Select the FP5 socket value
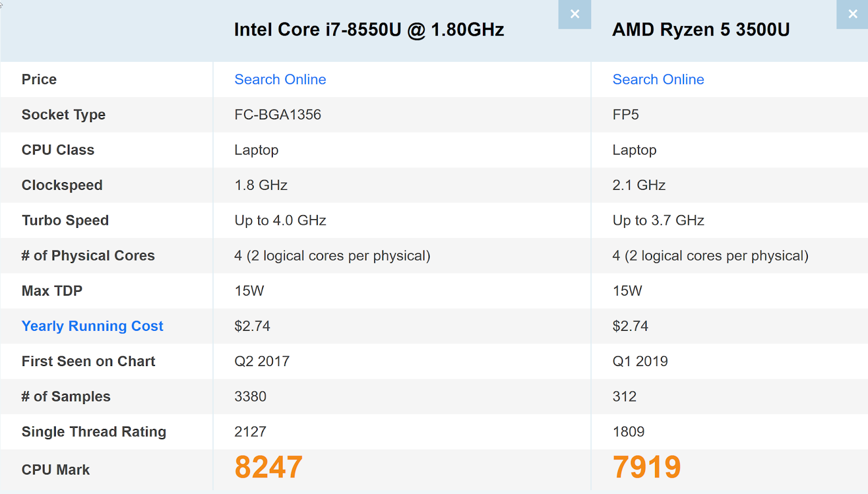Viewport: 868px width, 494px height. pyautogui.click(x=626, y=115)
